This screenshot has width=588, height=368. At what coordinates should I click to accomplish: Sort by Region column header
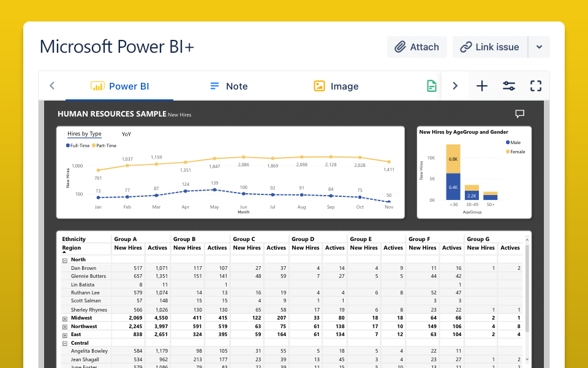click(x=72, y=247)
